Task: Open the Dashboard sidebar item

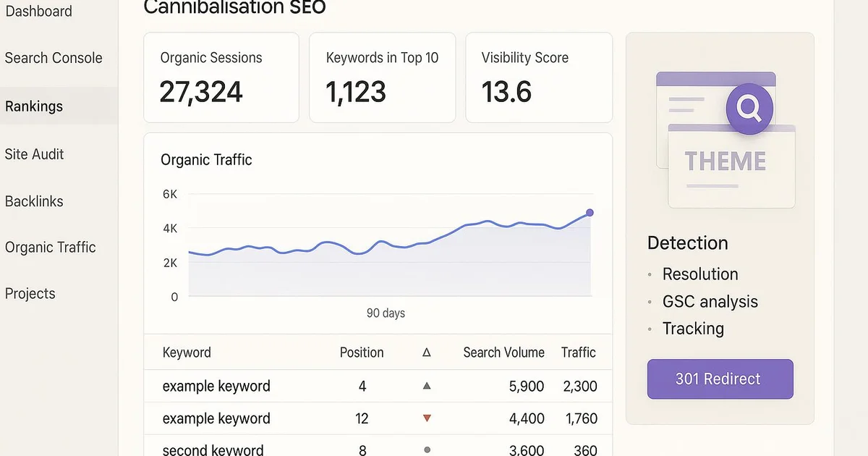Action: click(38, 12)
